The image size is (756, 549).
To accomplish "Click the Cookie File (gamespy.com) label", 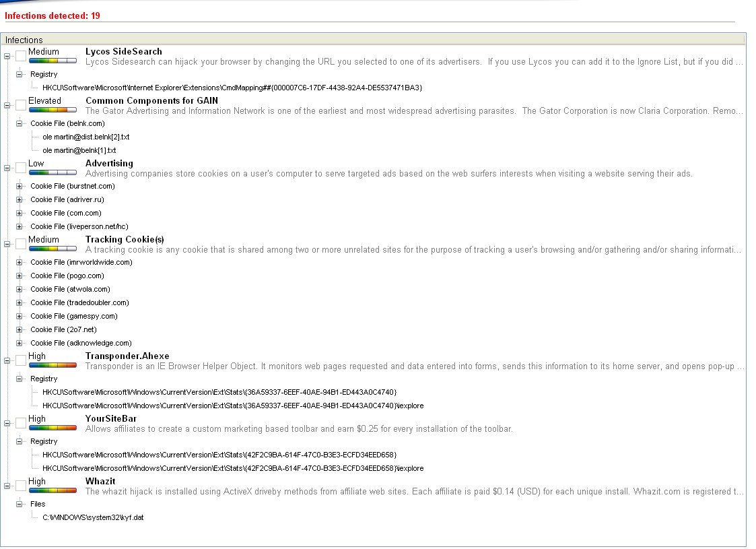I will [74, 317].
